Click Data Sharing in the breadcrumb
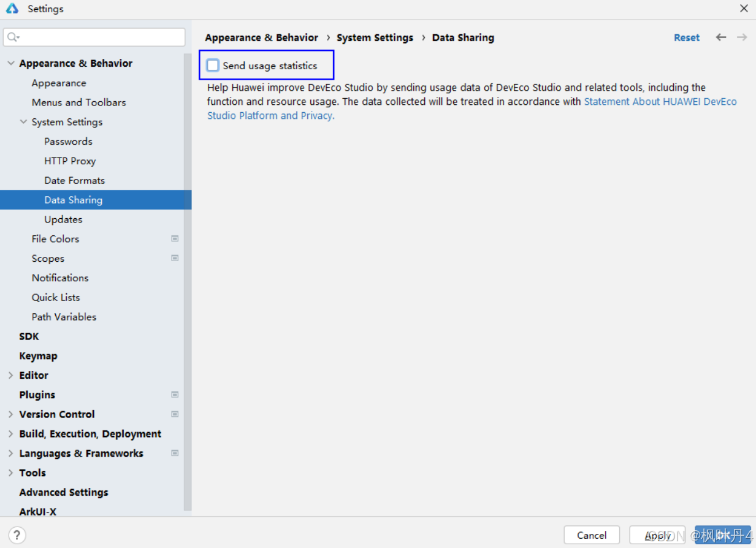 point(463,37)
